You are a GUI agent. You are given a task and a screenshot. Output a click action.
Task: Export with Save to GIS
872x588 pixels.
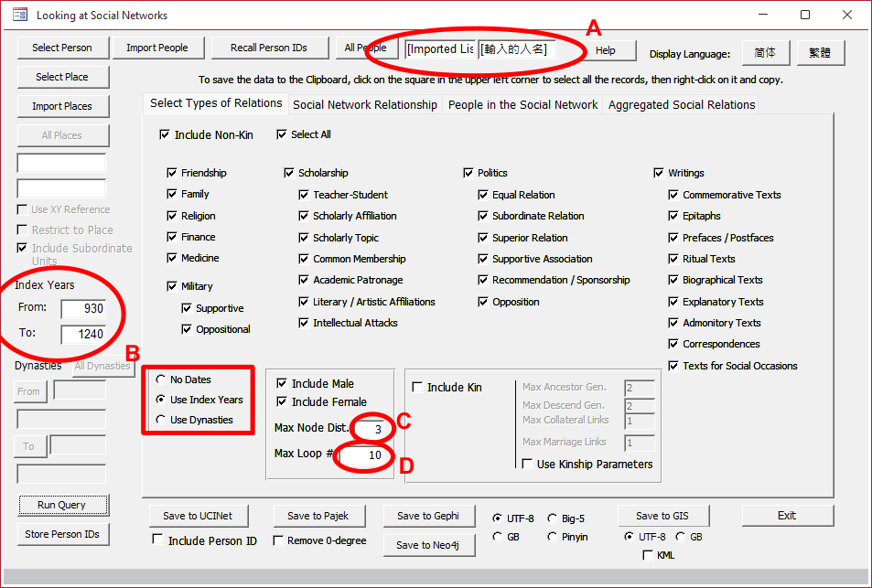(x=662, y=516)
